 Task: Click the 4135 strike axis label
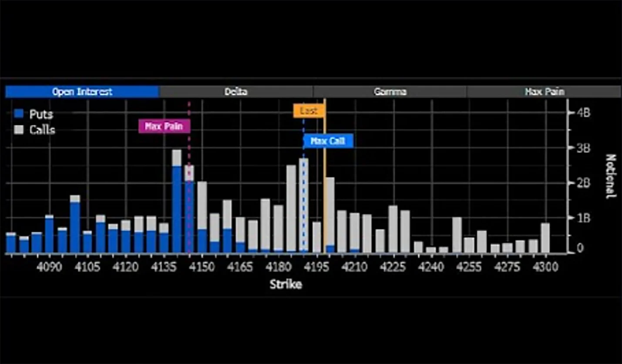click(164, 267)
